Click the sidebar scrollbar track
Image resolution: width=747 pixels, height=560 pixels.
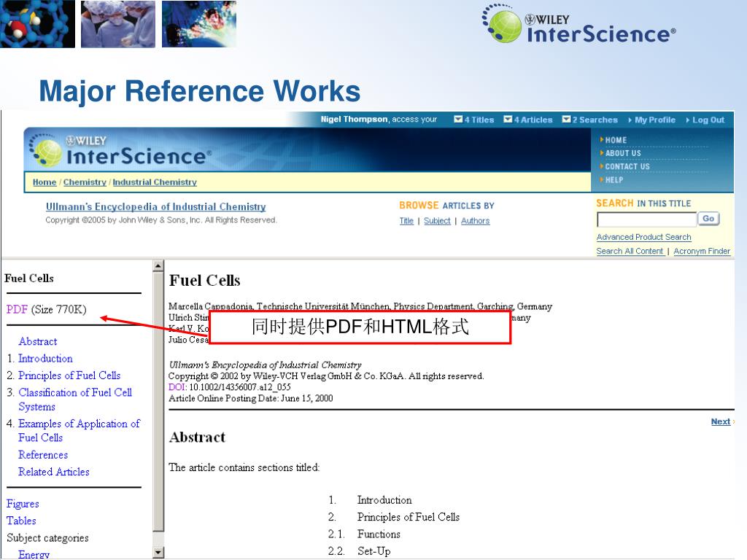[x=158, y=538]
